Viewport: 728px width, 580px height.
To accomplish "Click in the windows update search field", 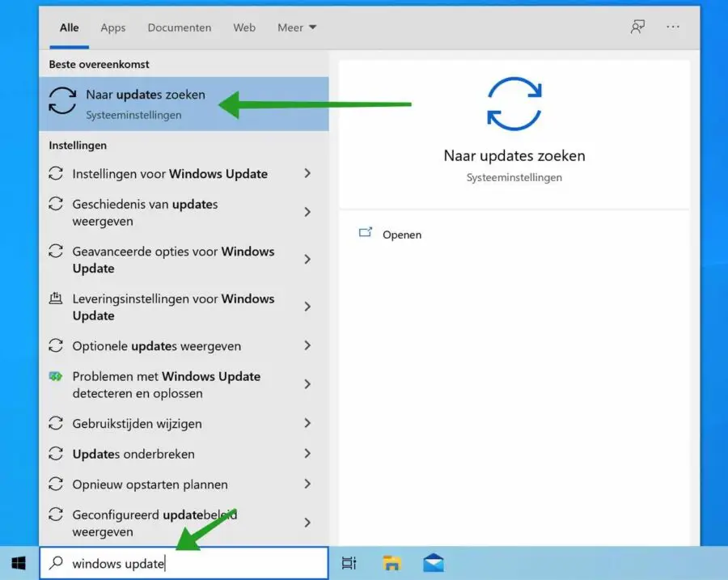I will coord(184,563).
